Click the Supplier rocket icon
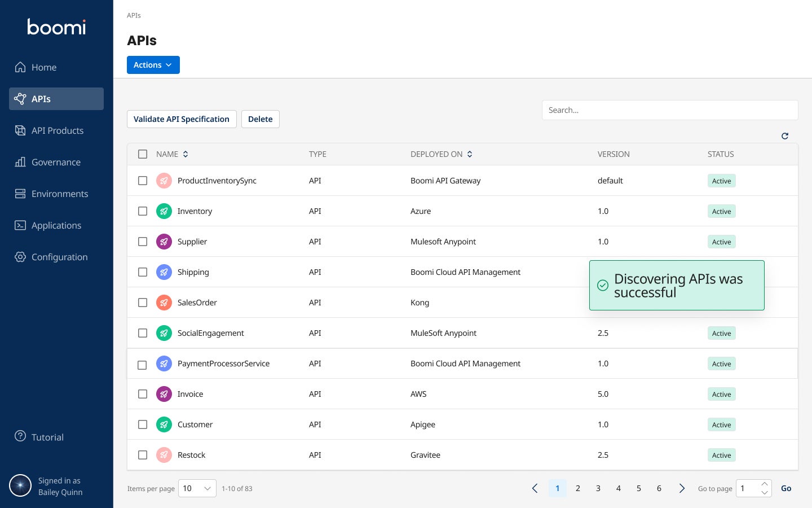This screenshot has width=812, height=508. click(x=164, y=242)
